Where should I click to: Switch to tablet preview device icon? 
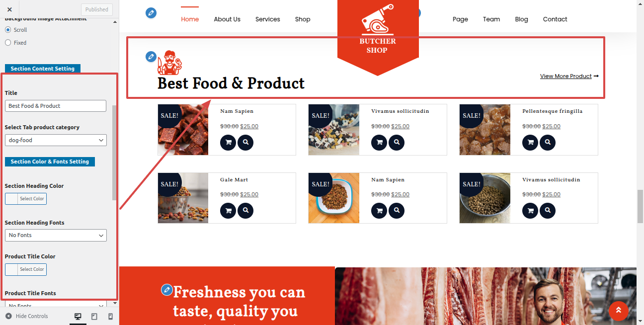[x=94, y=317]
